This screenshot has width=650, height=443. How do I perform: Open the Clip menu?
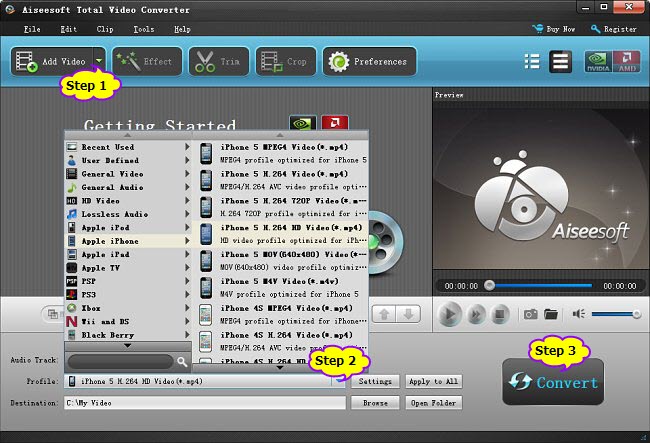click(104, 29)
